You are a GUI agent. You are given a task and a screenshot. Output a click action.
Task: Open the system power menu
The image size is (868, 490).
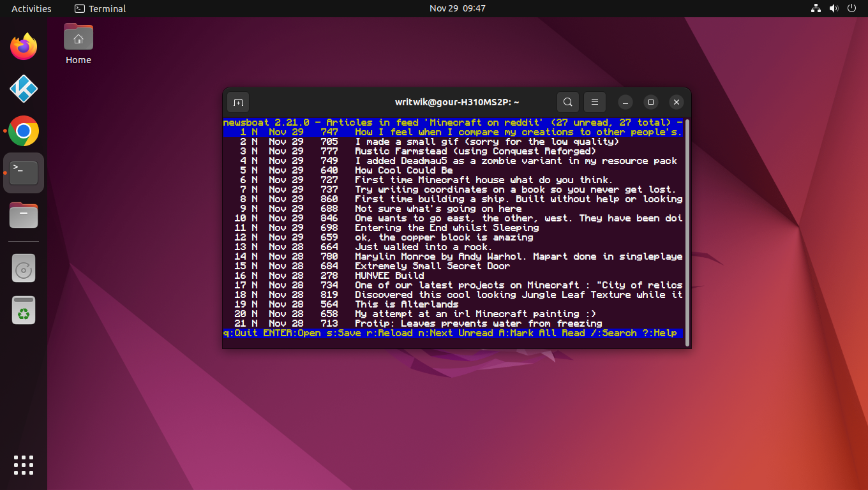click(851, 8)
